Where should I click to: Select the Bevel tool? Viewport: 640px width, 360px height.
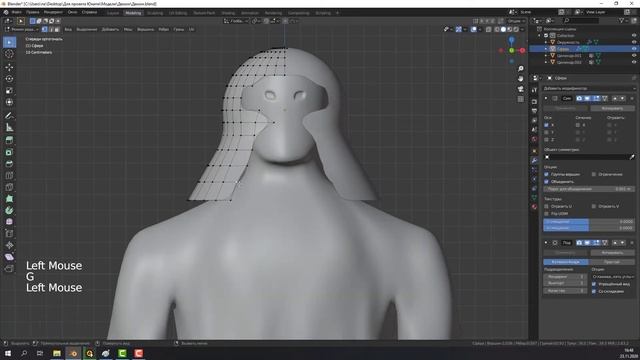(9, 164)
